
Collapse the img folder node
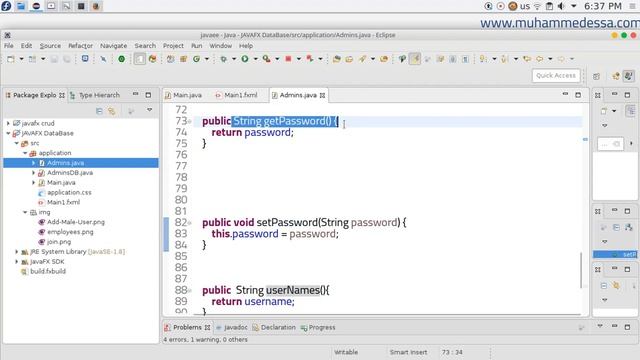point(25,212)
